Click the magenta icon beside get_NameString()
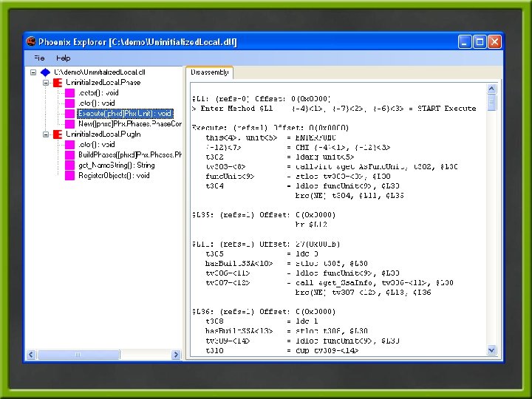Viewport: 532px width, 399px height. coord(70,166)
